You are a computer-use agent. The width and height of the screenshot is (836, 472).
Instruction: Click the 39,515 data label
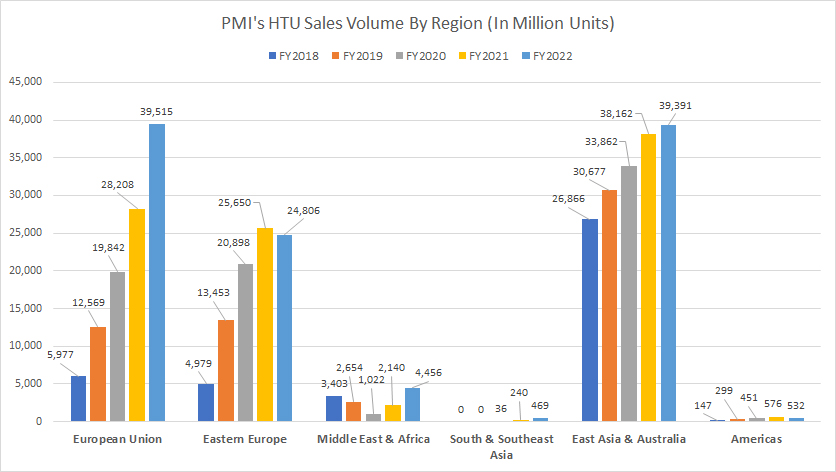tap(156, 112)
